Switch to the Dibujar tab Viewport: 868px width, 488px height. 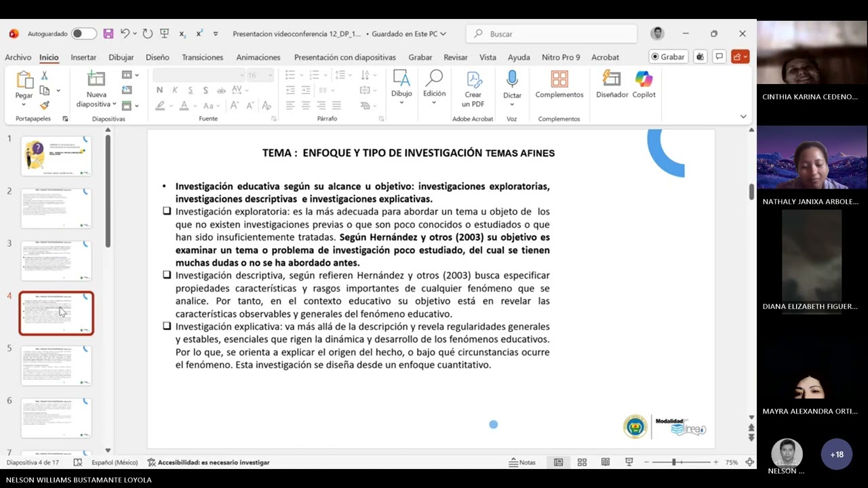(x=121, y=57)
